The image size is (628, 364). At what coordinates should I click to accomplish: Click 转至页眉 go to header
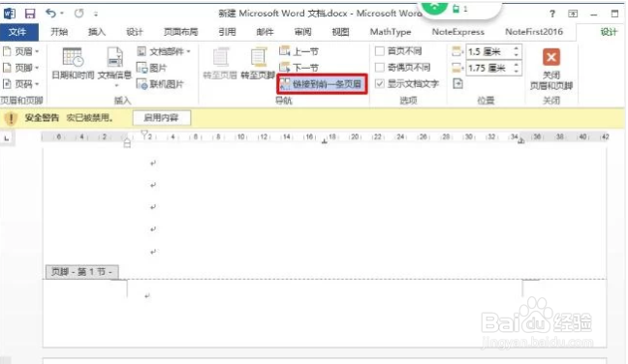point(220,63)
